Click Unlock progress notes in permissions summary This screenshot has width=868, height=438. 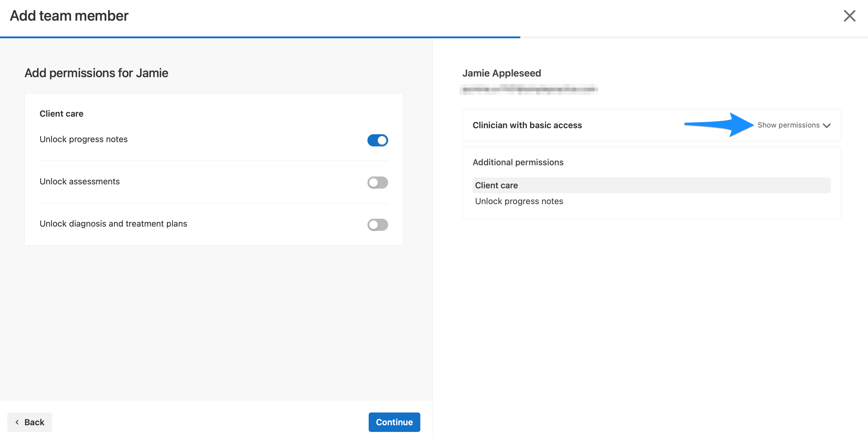(519, 201)
